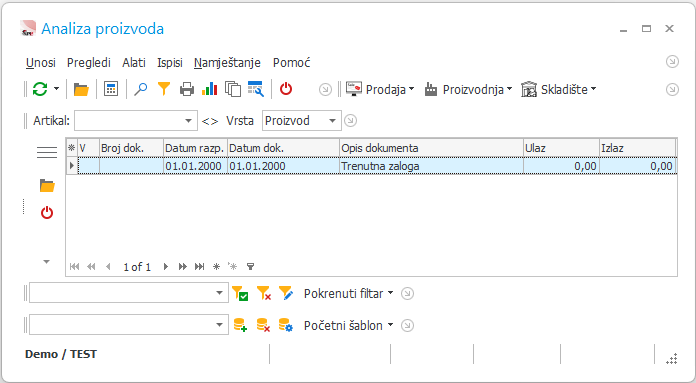This screenshot has width=696, height=383.
Task: Click the template settings database gear icon
Action: [286, 325]
